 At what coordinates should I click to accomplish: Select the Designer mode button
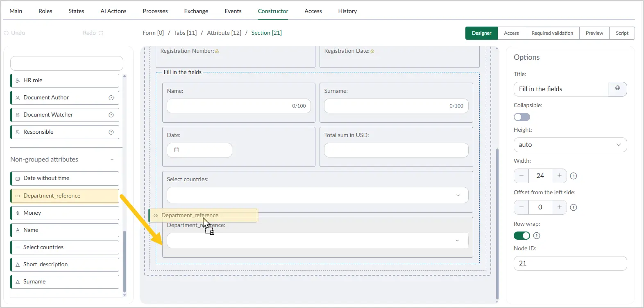[x=481, y=33]
